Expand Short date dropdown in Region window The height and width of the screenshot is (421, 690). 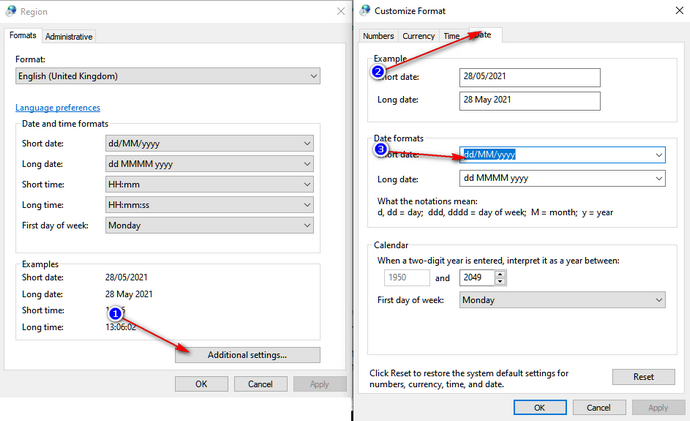click(x=209, y=143)
